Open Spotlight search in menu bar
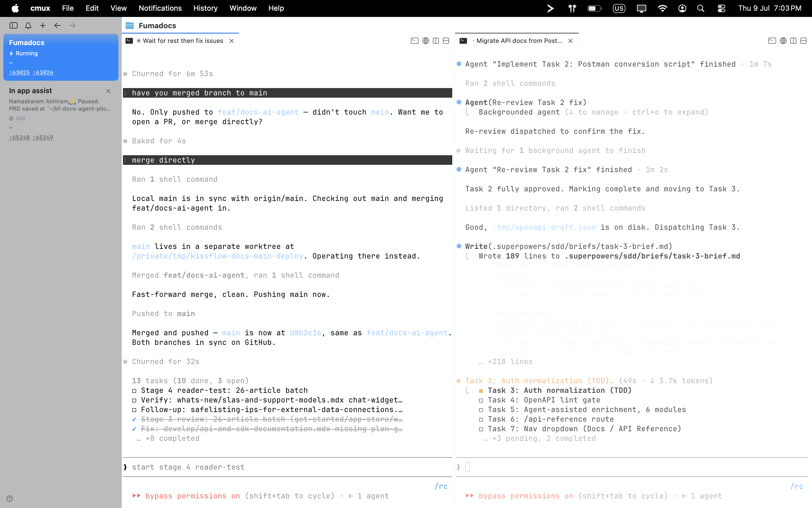Viewport: 812px width, 508px height. pyautogui.click(x=701, y=8)
